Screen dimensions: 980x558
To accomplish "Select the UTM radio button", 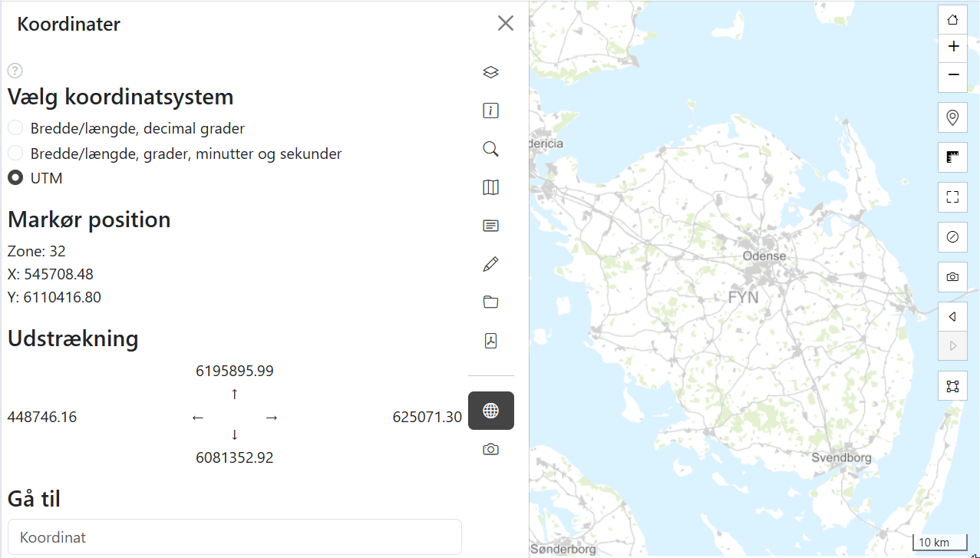I will pos(15,178).
